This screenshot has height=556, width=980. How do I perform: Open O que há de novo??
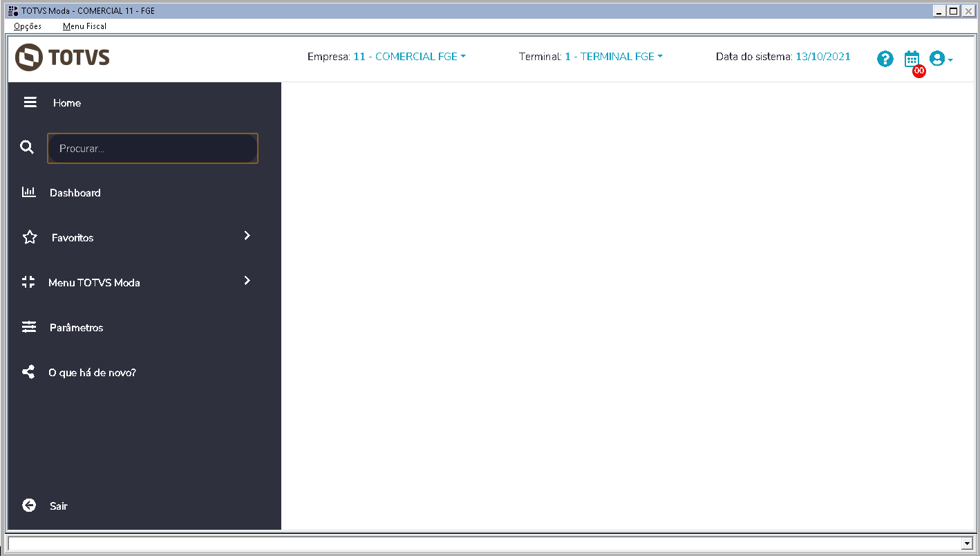tap(93, 373)
